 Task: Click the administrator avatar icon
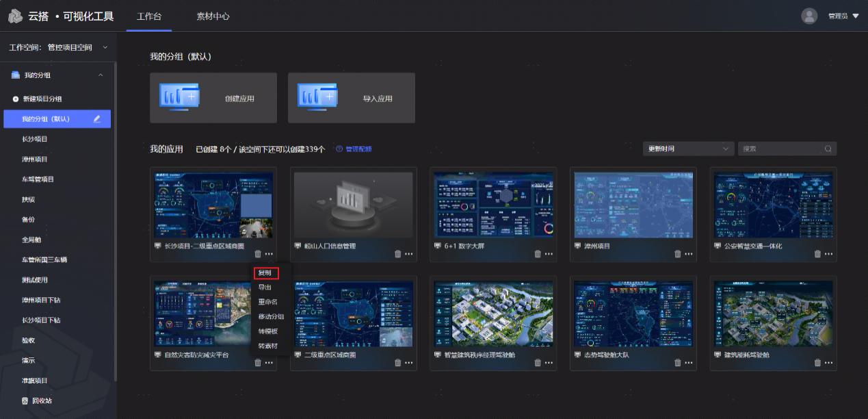pyautogui.click(x=809, y=16)
